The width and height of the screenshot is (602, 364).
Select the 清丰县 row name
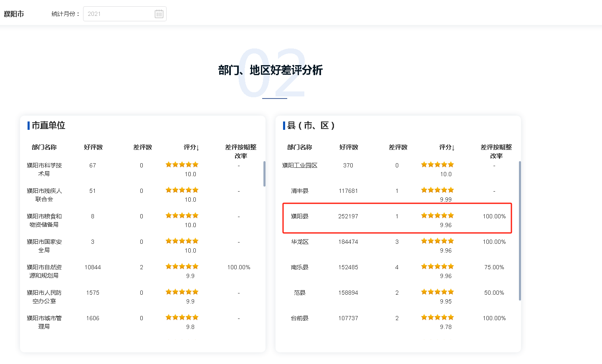(x=300, y=191)
